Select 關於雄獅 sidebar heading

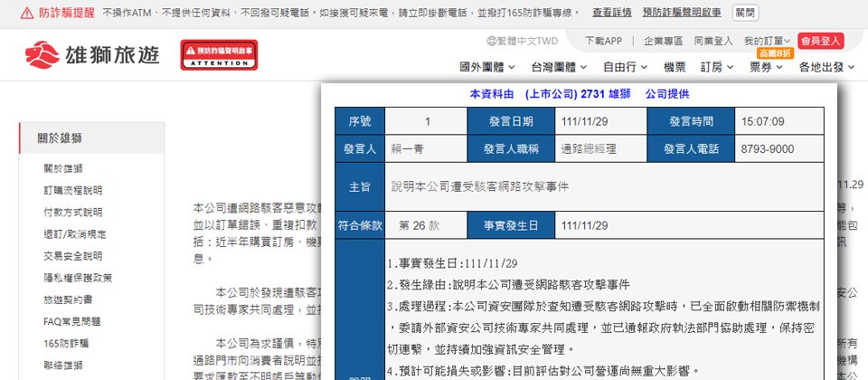92,138
